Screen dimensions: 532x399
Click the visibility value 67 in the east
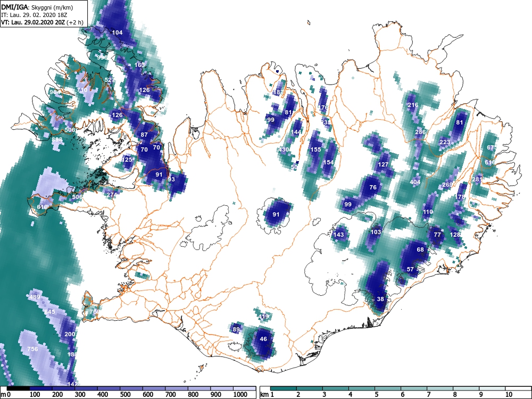pos(491,147)
